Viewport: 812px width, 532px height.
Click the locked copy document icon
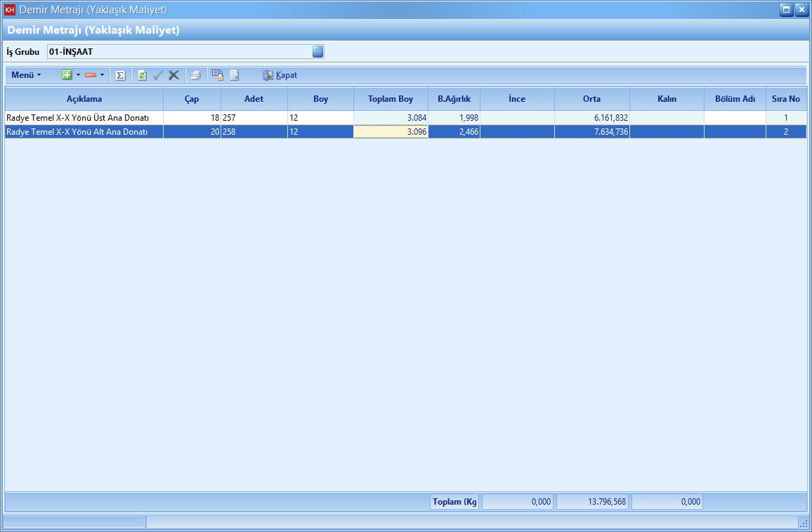tap(218, 75)
